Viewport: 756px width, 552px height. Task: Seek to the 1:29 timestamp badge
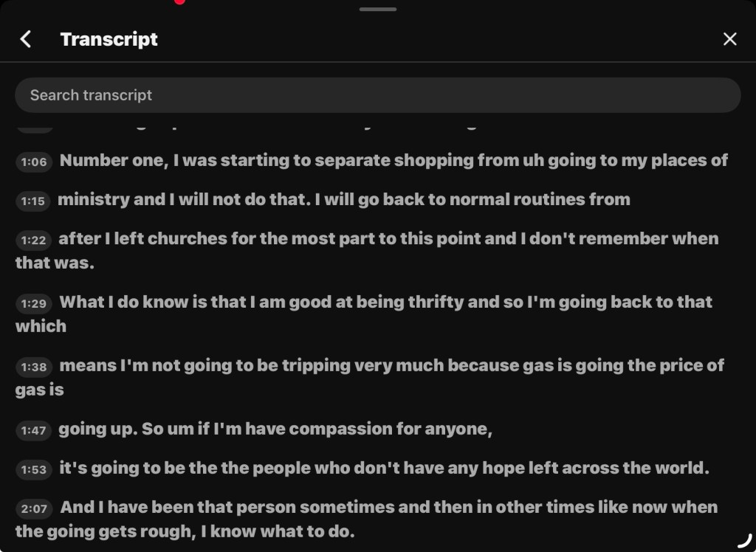point(34,303)
